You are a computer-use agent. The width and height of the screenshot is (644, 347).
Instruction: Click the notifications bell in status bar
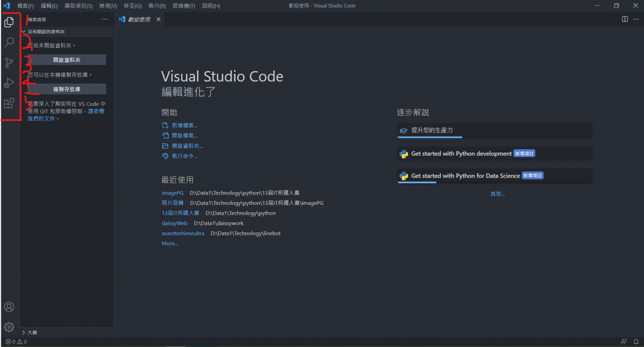636,342
